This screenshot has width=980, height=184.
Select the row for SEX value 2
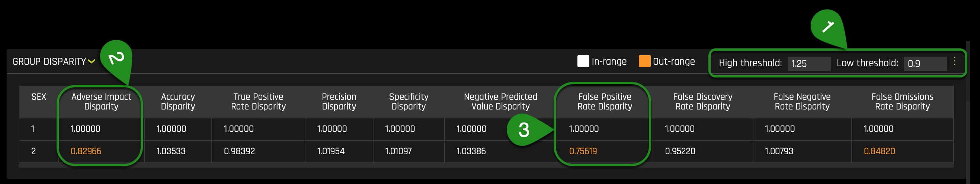pos(486,151)
